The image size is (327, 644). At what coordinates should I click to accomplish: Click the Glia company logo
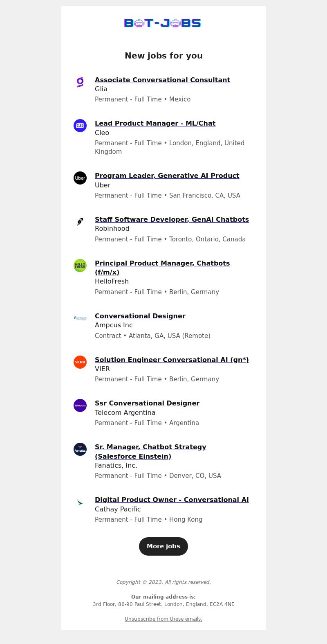(80, 82)
